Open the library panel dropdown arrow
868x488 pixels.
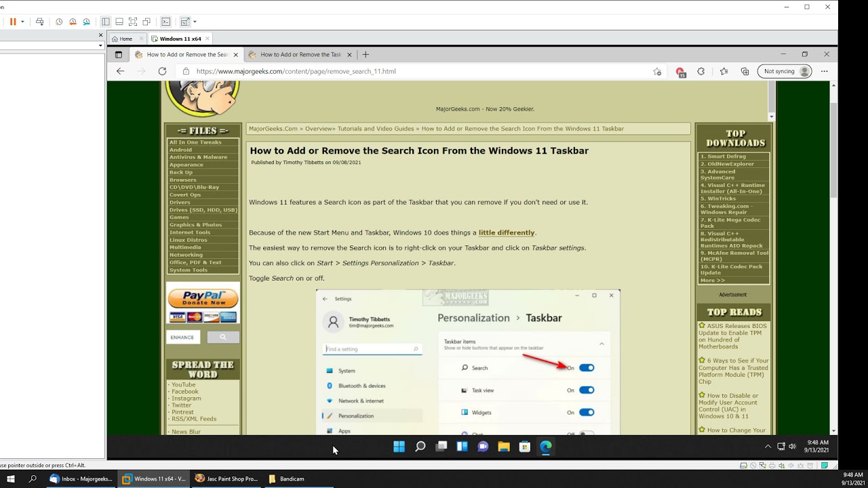coord(101,45)
